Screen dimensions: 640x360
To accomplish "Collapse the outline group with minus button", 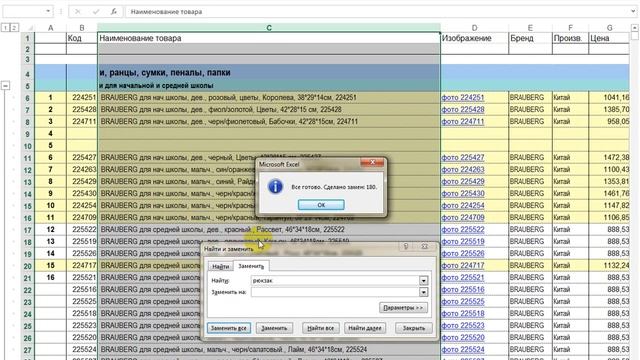I will 5,86.
